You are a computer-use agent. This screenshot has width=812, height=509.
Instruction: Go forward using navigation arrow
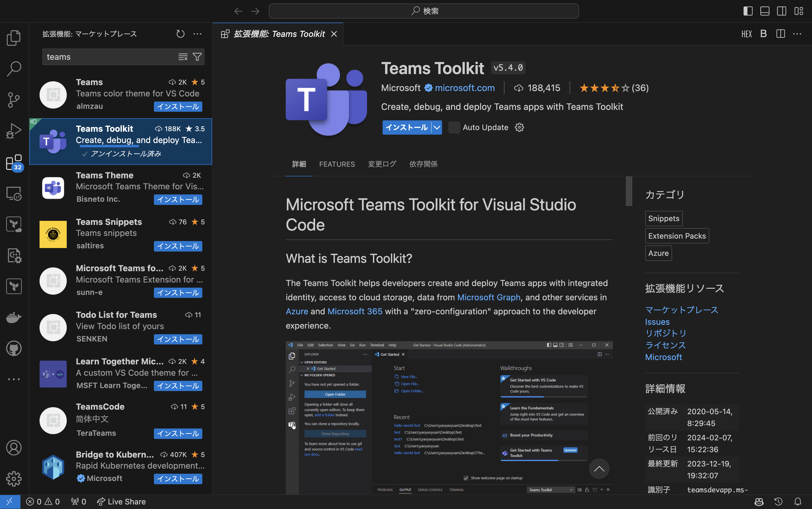coord(255,11)
